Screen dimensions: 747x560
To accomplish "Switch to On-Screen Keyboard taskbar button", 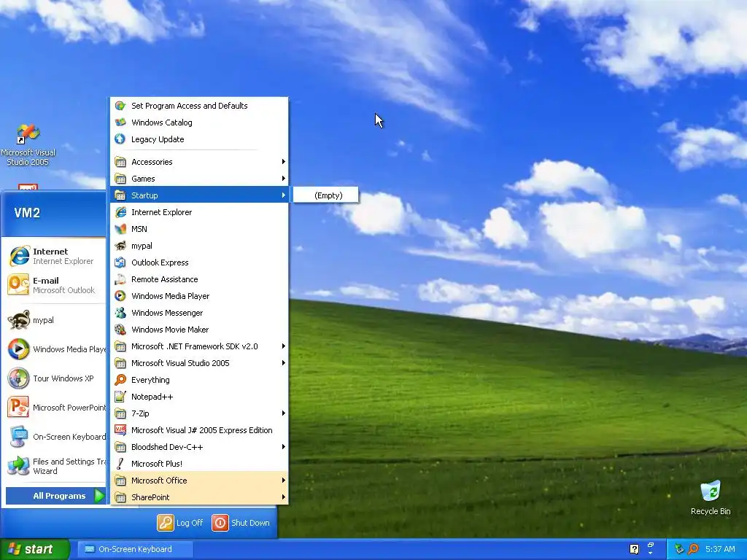I will coord(135,549).
